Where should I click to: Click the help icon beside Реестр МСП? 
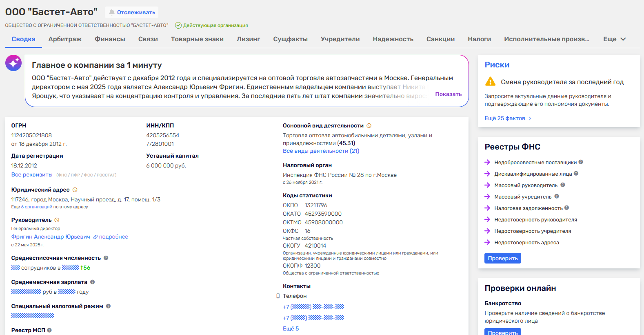click(x=49, y=330)
